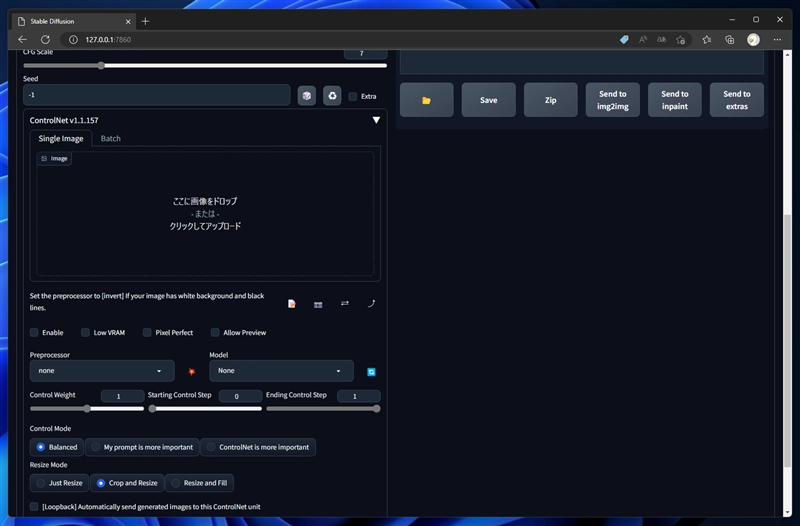The width and height of the screenshot is (800, 526).
Task: Open the Preprocessor dropdown
Action: (102, 371)
